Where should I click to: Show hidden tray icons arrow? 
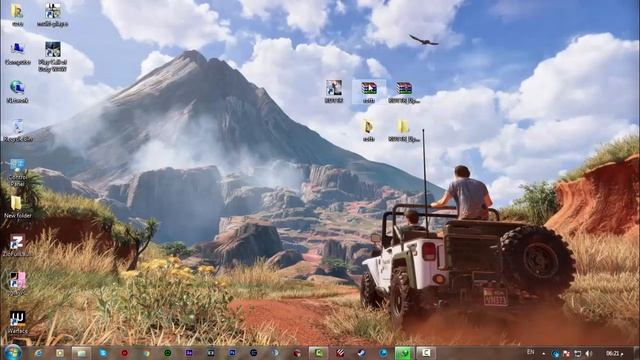pos(544,353)
